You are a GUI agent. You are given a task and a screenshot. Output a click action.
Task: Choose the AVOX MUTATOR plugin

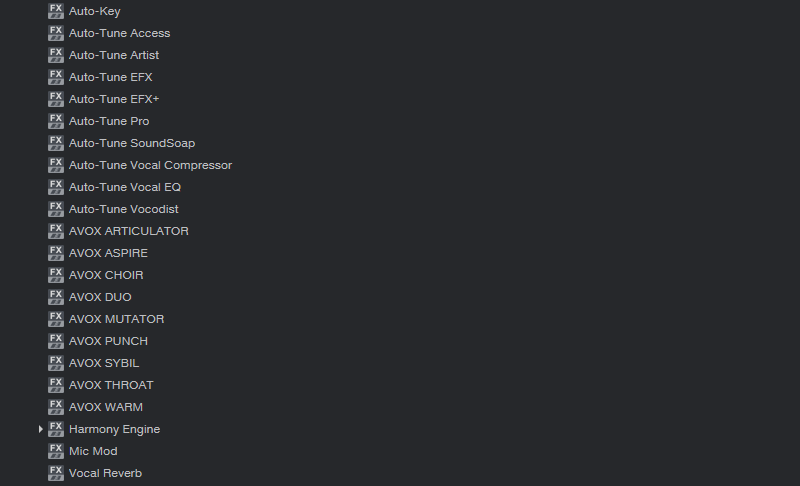(x=116, y=319)
